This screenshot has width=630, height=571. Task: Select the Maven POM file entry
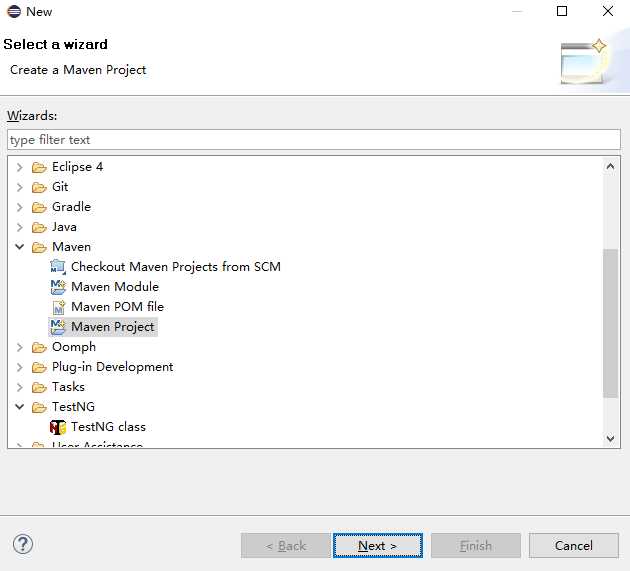pos(117,307)
